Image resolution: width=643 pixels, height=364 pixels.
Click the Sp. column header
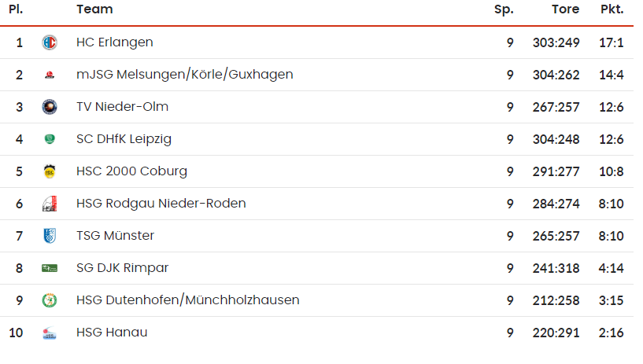click(504, 9)
